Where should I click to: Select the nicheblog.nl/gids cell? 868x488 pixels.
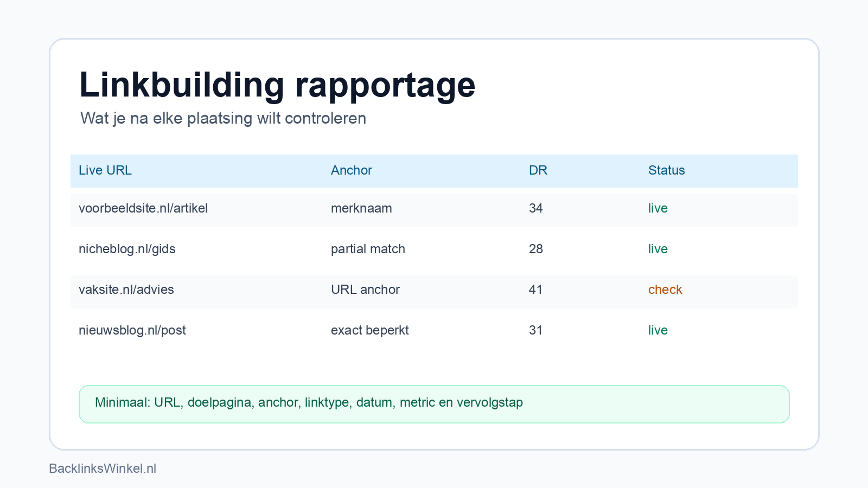tap(127, 249)
